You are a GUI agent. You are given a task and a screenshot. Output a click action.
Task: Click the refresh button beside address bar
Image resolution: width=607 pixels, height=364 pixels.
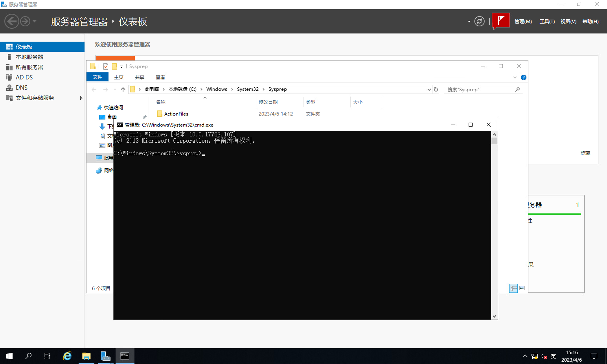click(436, 90)
